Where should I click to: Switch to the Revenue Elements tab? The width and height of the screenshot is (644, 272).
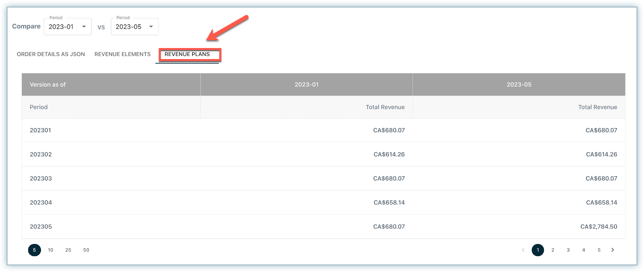pos(122,54)
